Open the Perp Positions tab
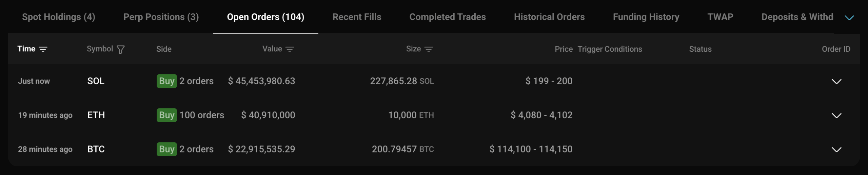 (x=161, y=17)
